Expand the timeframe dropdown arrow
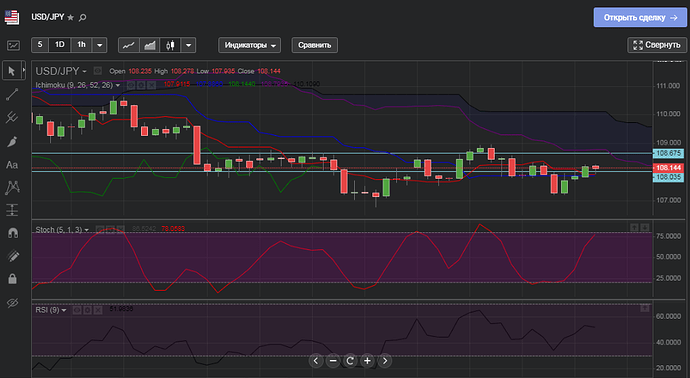 pyautogui.click(x=99, y=45)
